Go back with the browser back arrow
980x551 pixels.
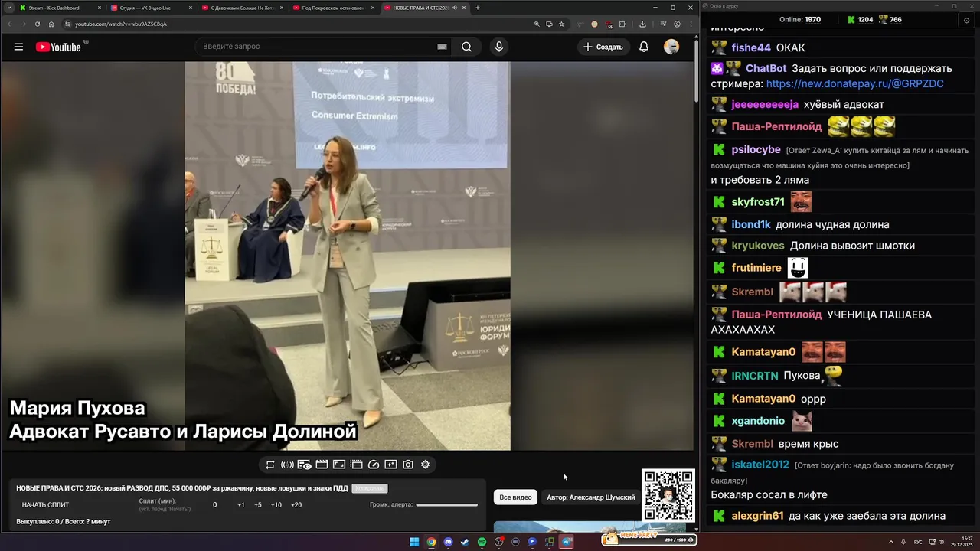coord(10,24)
